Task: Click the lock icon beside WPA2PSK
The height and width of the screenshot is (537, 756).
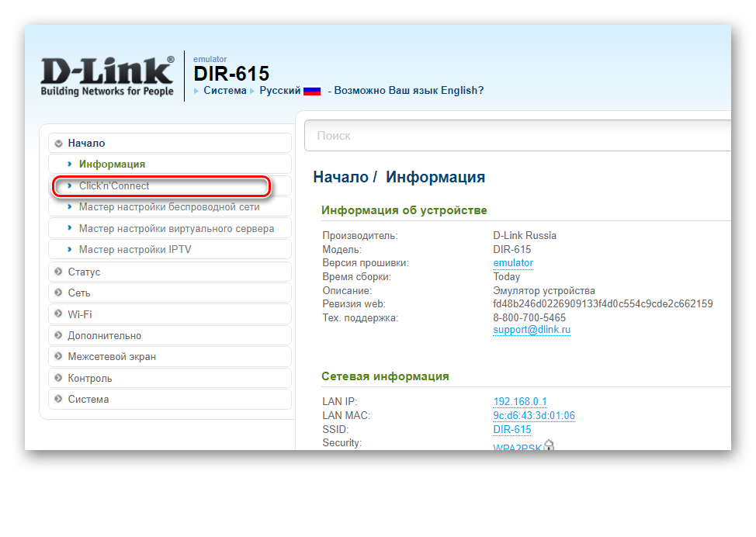Action: pyautogui.click(x=549, y=445)
